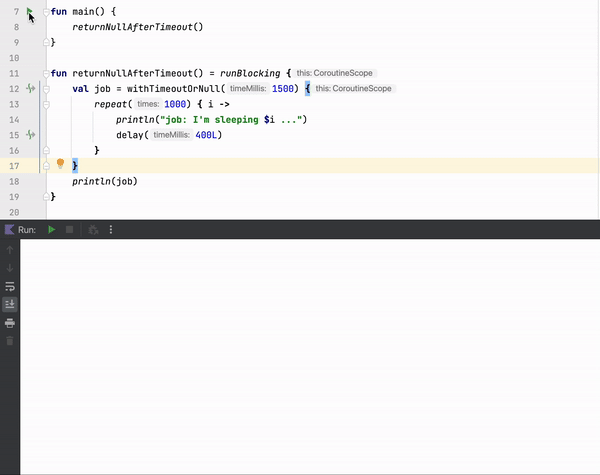Click suspend call gutter icon on withTimeoutOrNull line
600x475 pixels.
(x=31, y=89)
